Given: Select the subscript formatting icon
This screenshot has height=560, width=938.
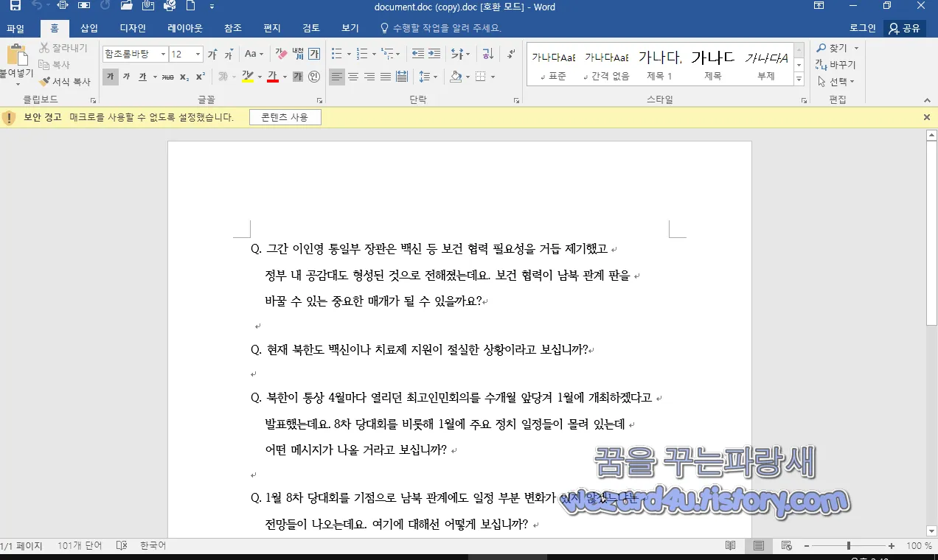Looking at the screenshot, I should click(184, 76).
